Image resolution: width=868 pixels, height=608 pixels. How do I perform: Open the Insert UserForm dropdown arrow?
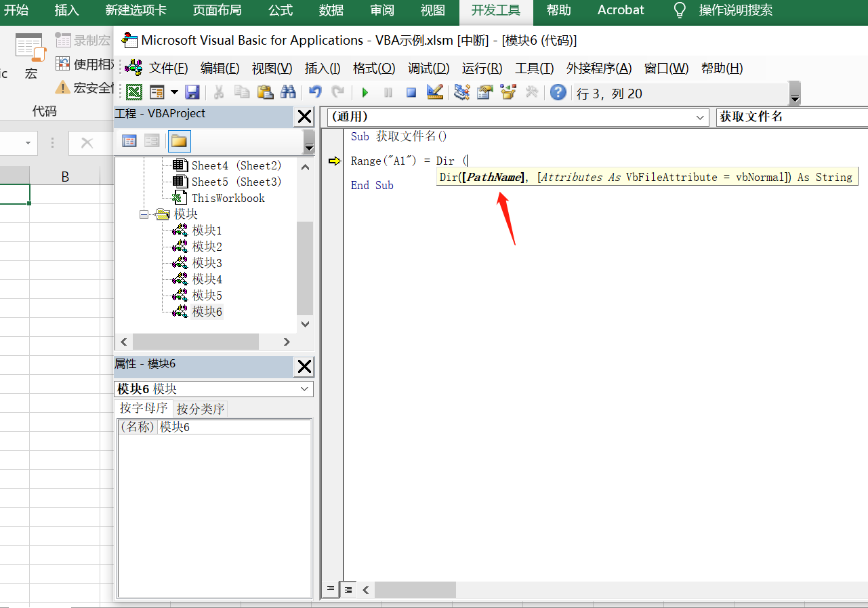(174, 93)
